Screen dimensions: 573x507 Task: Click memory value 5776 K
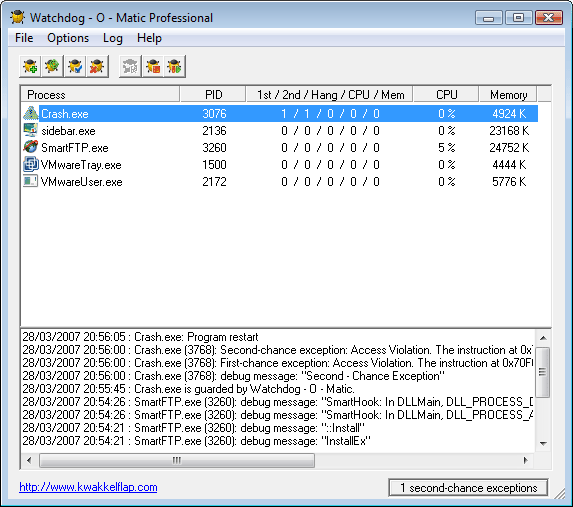click(509, 182)
